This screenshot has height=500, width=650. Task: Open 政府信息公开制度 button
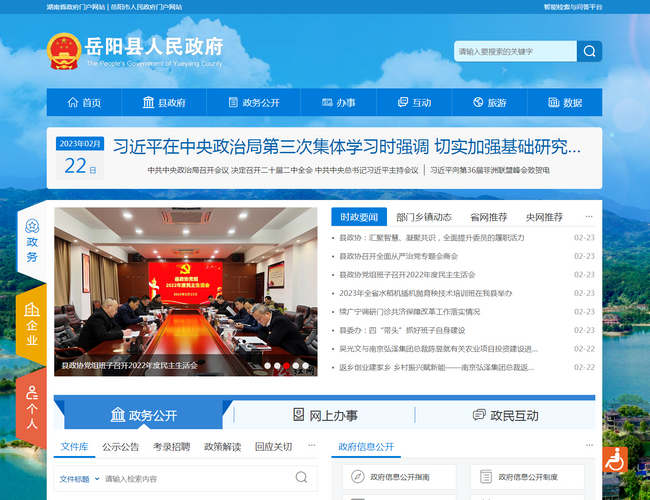coord(527,477)
